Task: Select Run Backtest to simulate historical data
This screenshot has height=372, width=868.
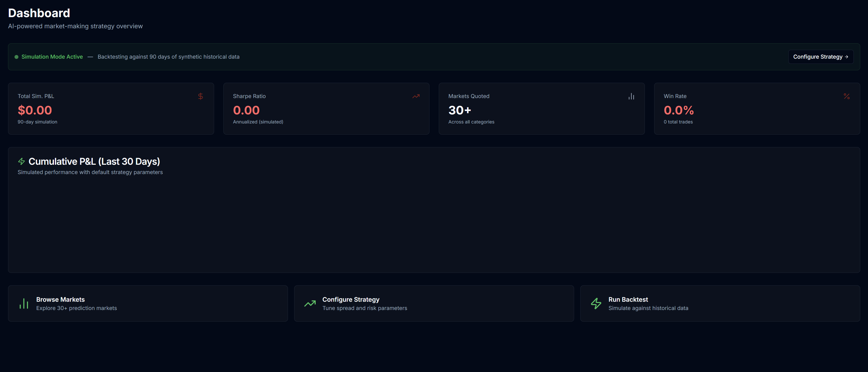Action: [720, 303]
